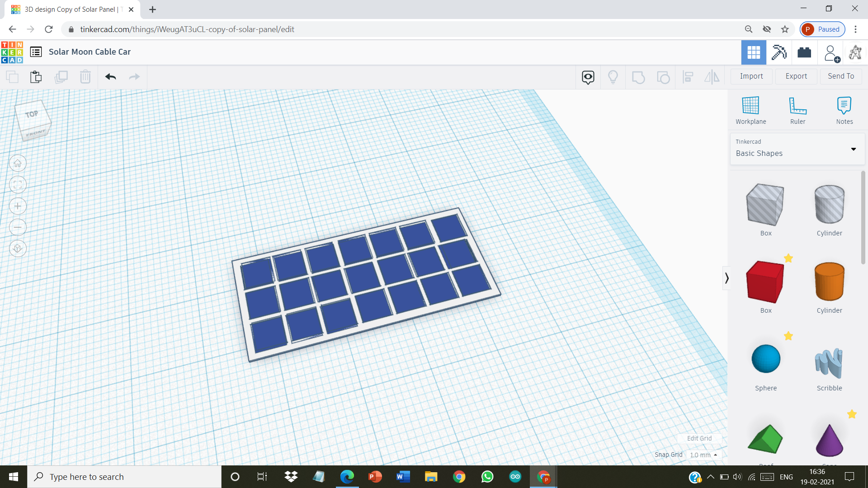Viewport: 868px width, 488px height.
Task: Click the rotate view icon
Action: click(x=17, y=249)
